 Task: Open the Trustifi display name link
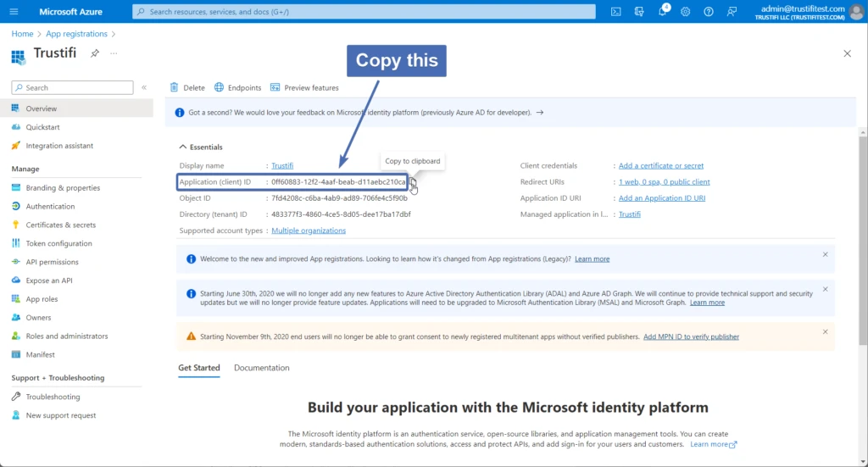pyautogui.click(x=282, y=165)
